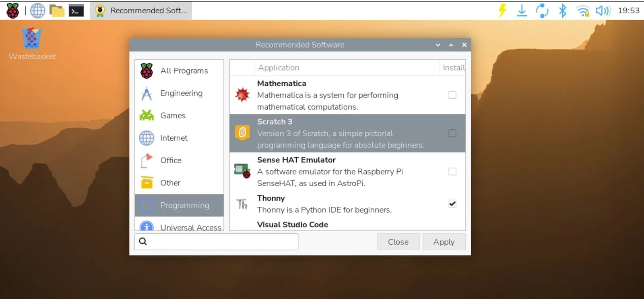Maximize the Recommended Software window
644x299 pixels.
[x=451, y=45]
